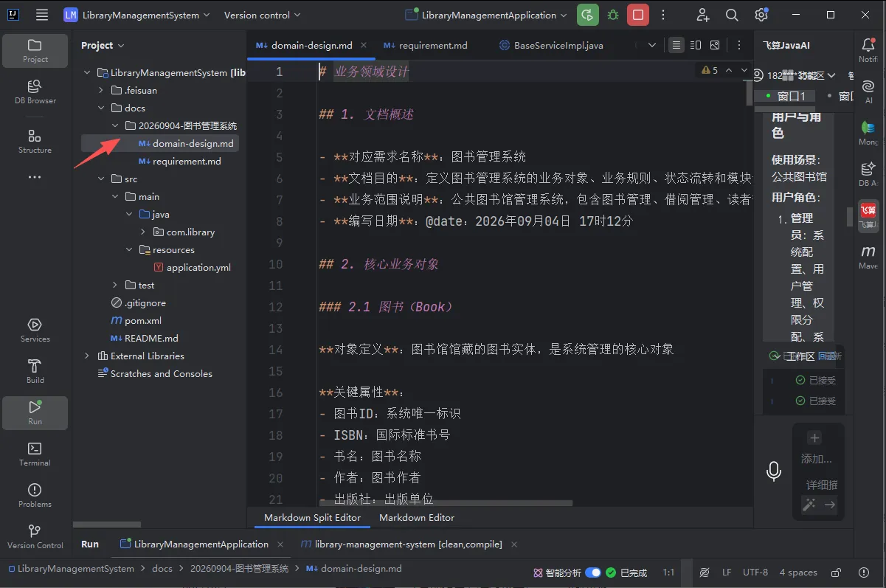
Task: Open the run configuration dropdown
Action: coord(487,15)
